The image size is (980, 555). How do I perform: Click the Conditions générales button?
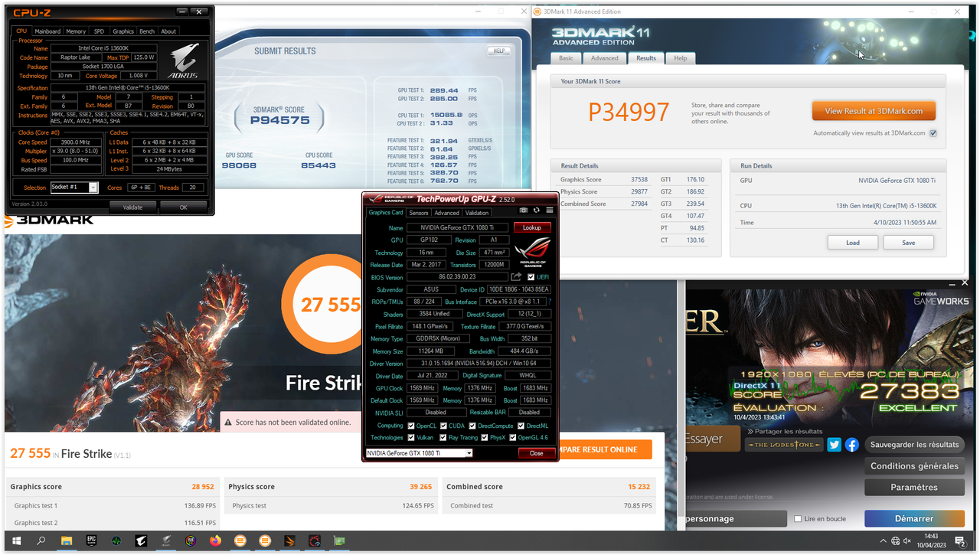click(x=914, y=466)
